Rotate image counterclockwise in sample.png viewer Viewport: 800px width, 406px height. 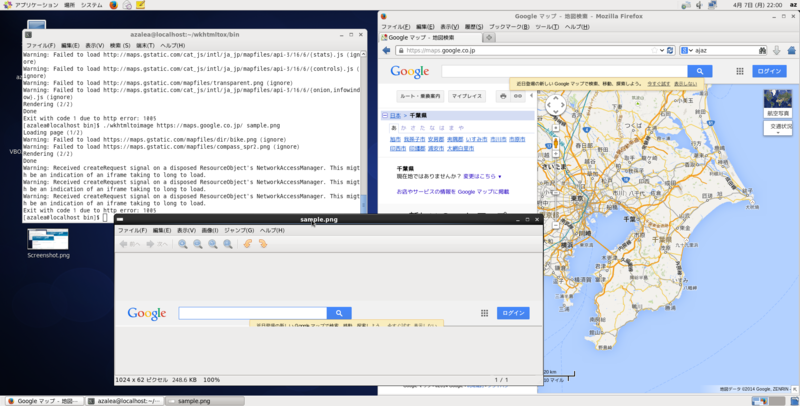[248, 244]
